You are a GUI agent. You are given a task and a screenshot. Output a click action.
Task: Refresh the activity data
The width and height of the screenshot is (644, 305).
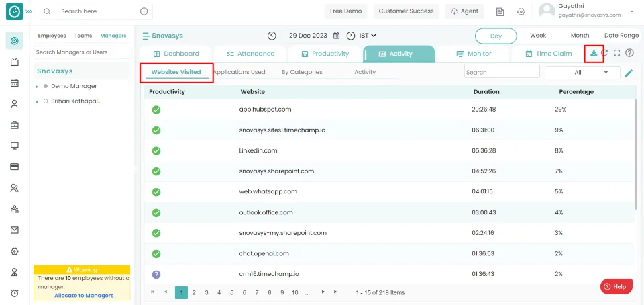point(604,53)
